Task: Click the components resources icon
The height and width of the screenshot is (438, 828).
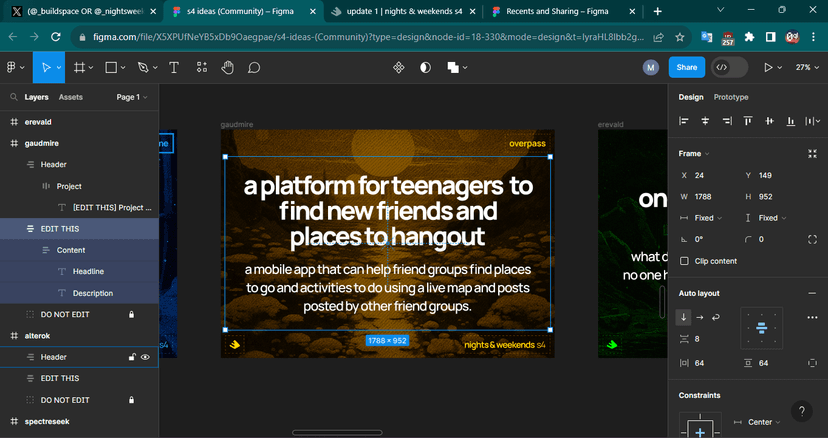Action: pyautogui.click(x=398, y=68)
